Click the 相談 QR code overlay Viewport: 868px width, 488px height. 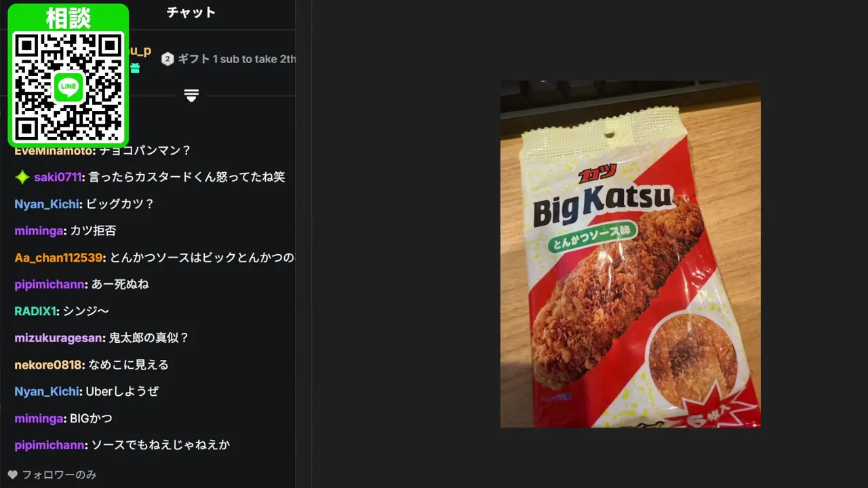point(68,75)
